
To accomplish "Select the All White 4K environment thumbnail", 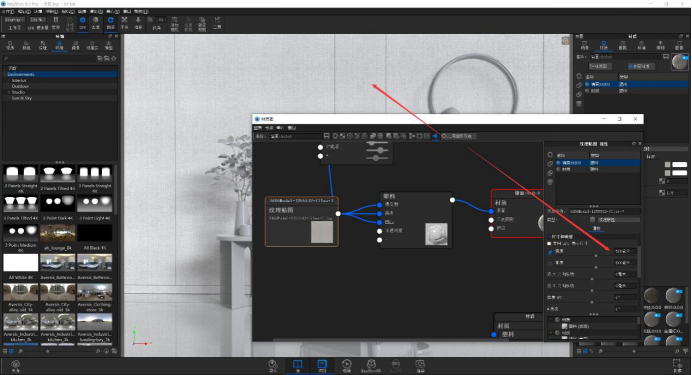I will (x=21, y=263).
